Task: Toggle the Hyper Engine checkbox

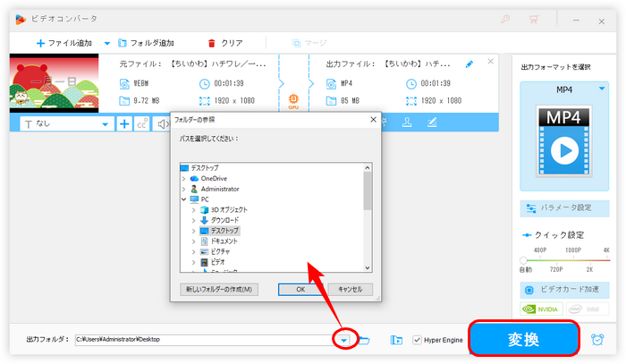Action: (x=417, y=340)
